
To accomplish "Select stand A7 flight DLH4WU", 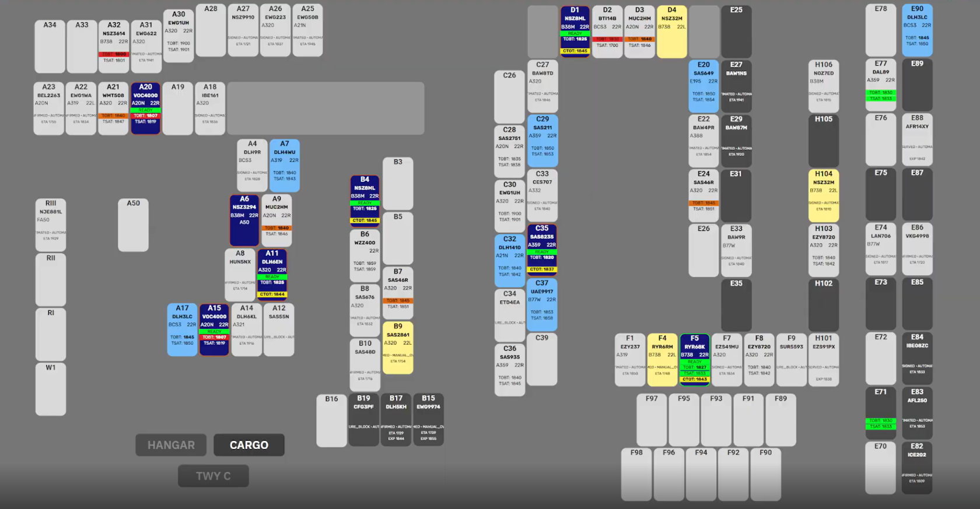I will [285, 166].
